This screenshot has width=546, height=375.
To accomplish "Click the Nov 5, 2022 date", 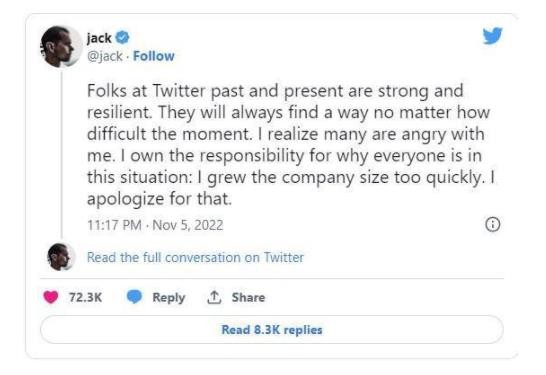I will coord(188,225).
